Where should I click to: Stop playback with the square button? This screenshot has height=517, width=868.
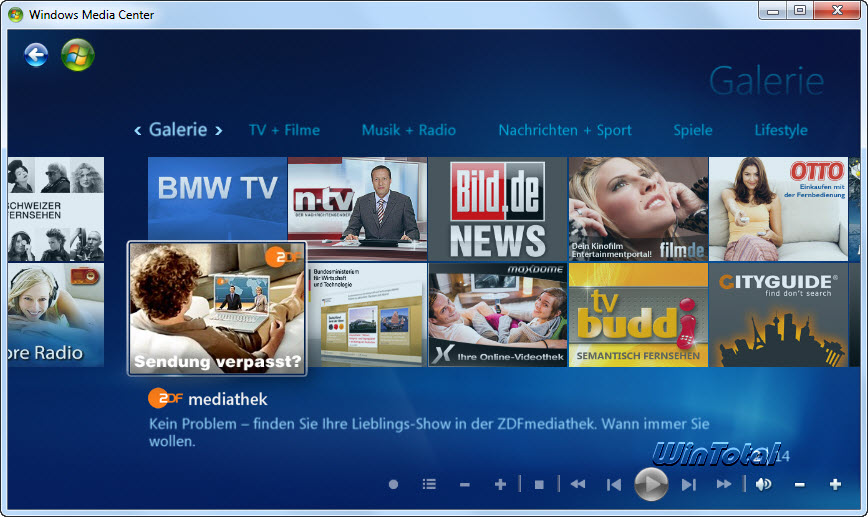539,485
